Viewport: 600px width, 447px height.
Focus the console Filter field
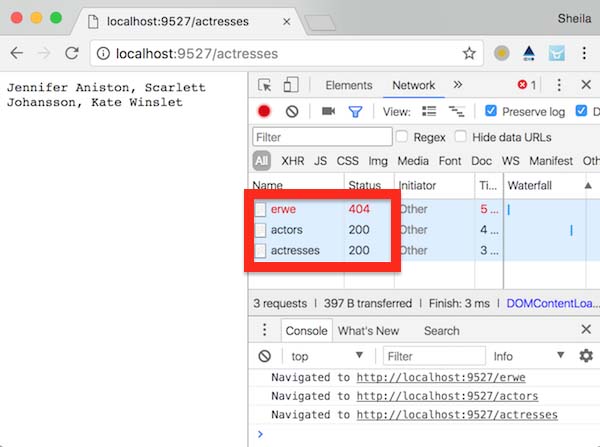coord(434,356)
